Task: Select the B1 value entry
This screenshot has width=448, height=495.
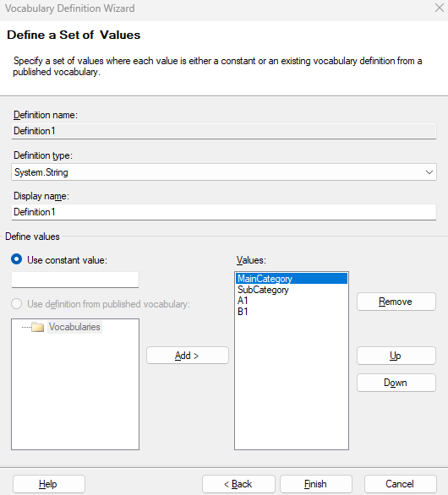Action: point(243,312)
